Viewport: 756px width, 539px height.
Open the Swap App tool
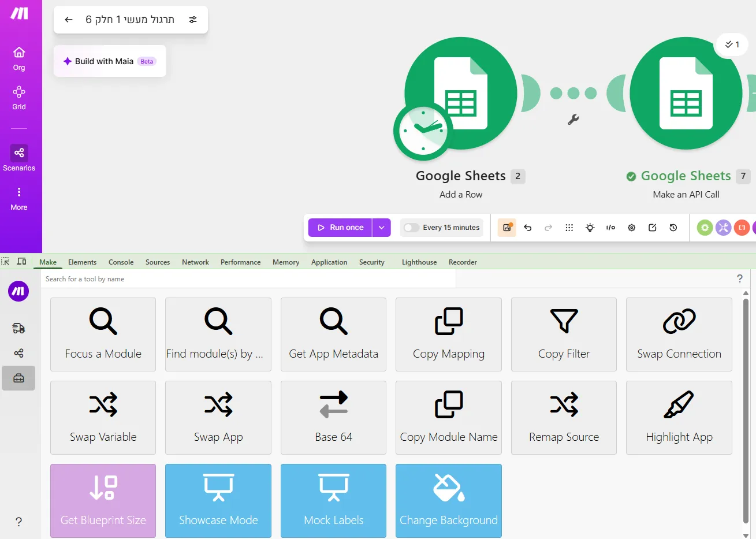coord(218,418)
